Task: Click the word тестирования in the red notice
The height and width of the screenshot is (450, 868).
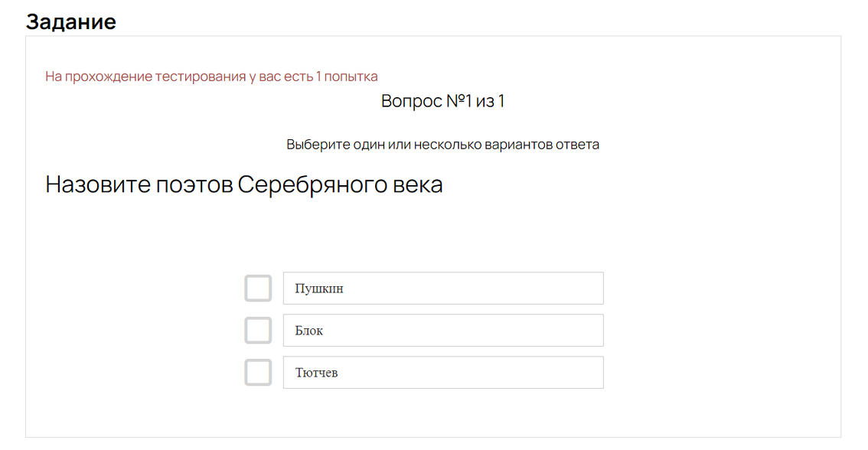Action: coord(201,77)
